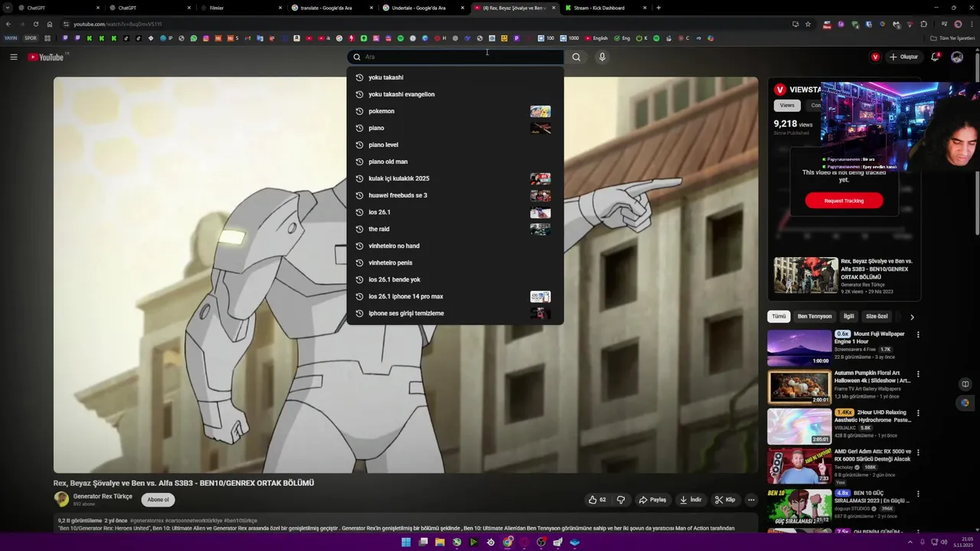Open File Explorer from taskbar

(439, 543)
